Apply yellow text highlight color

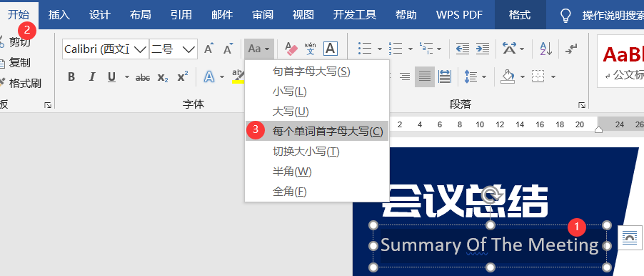[x=238, y=77]
